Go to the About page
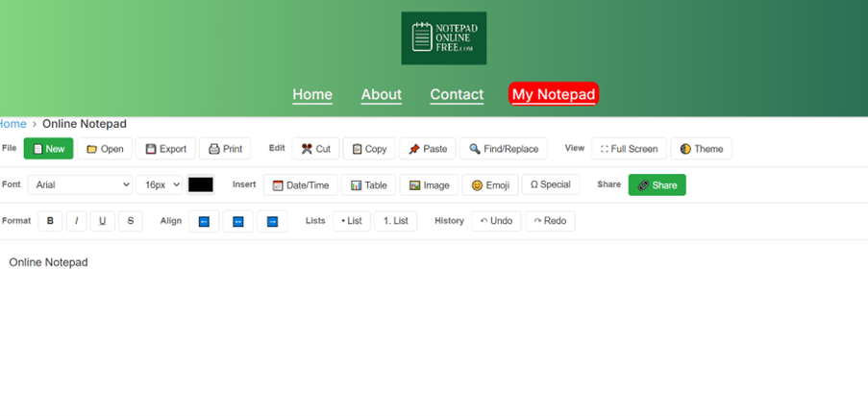The height and width of the screenshot is (416, 868). [381, 94]
